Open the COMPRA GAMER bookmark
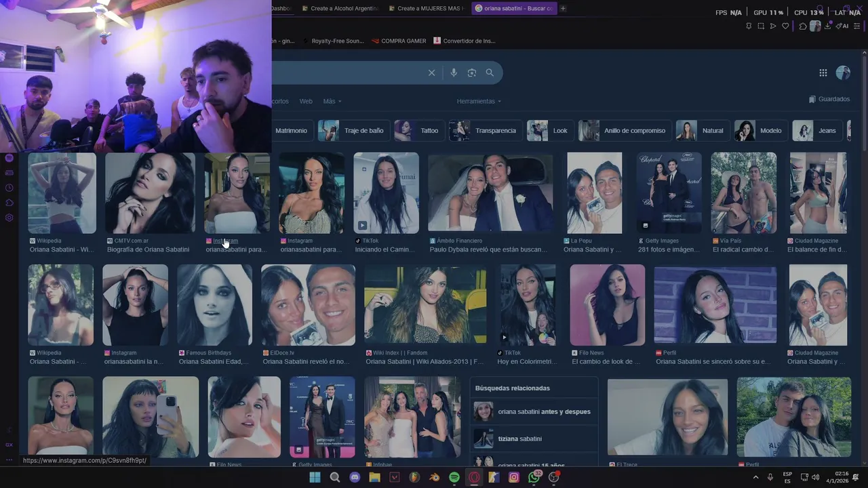Image resolution: width=868 pixels, height=488 pixels. 399,41
